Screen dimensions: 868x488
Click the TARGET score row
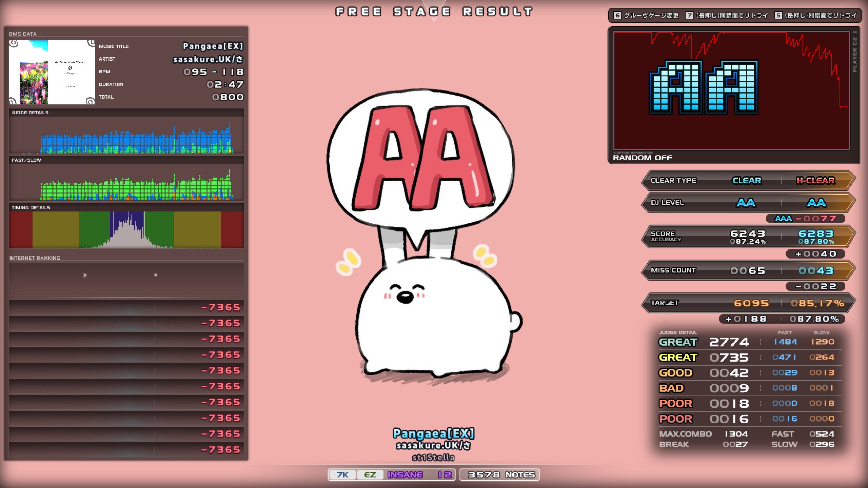click(748, 303)
